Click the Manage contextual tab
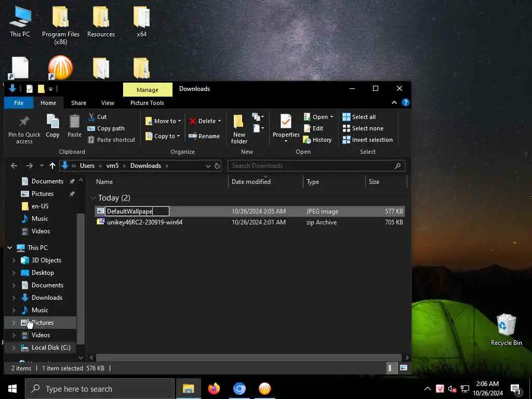 coord(147,89)
